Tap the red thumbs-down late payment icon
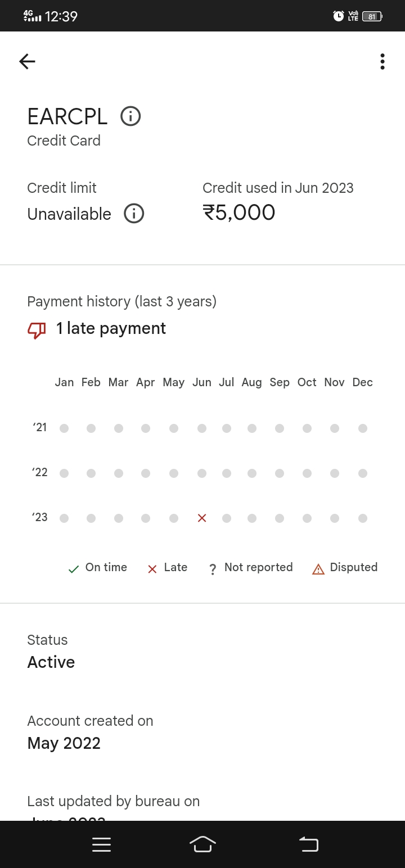This screenshot has height=868, width=405. (37, 330)
